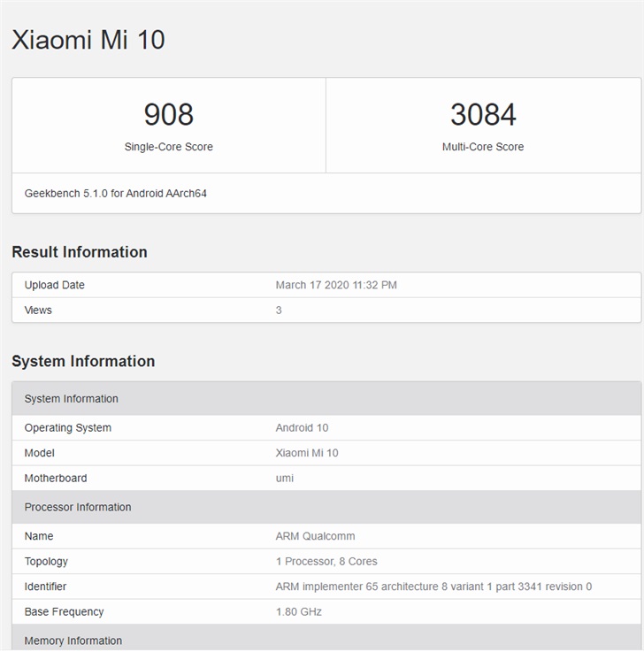Click the Memory Information table header
Image resolution: width=644 pixels, height=652 pixels.
pyautogui.click(x=73, y=640)
